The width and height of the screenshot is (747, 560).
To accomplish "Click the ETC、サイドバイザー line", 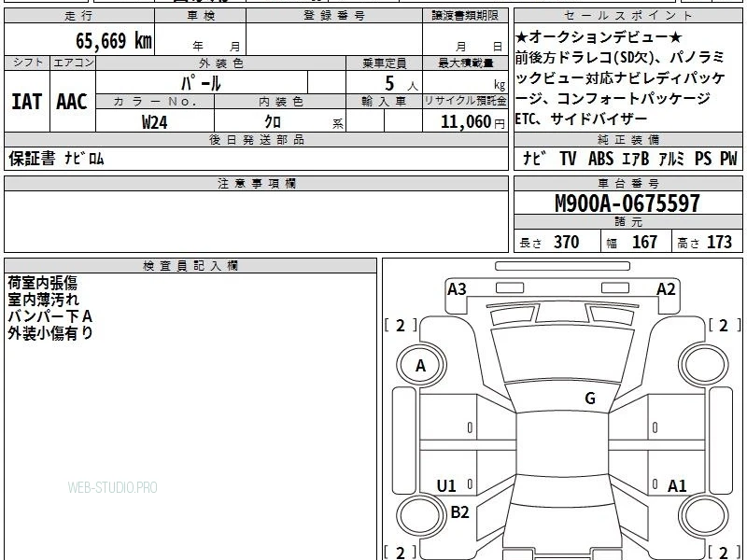I will click(x=581, y=119).
